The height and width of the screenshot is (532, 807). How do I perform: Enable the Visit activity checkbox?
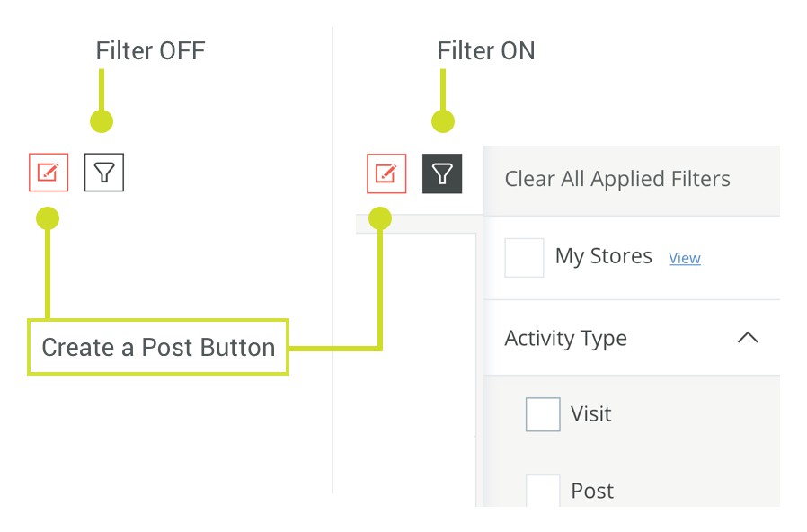(543, 414)
